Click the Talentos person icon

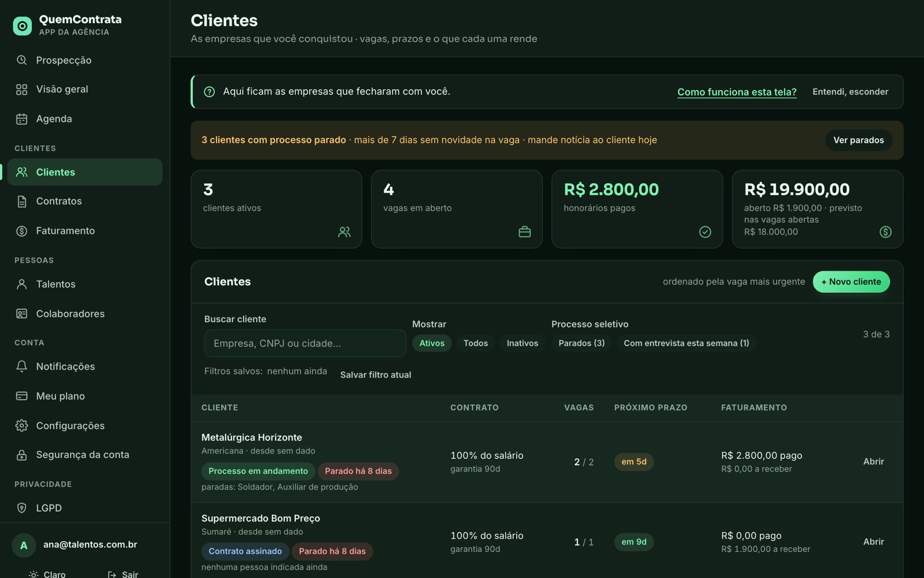coord(22,284)
